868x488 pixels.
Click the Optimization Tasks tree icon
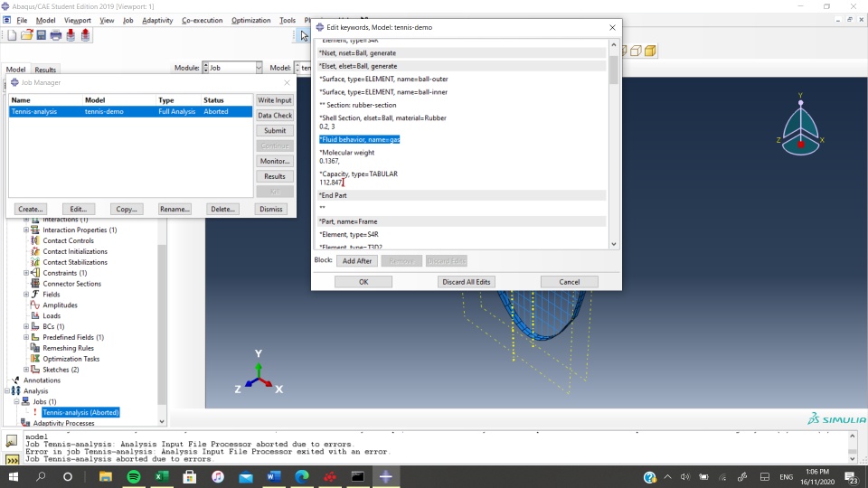click(35, 359)
